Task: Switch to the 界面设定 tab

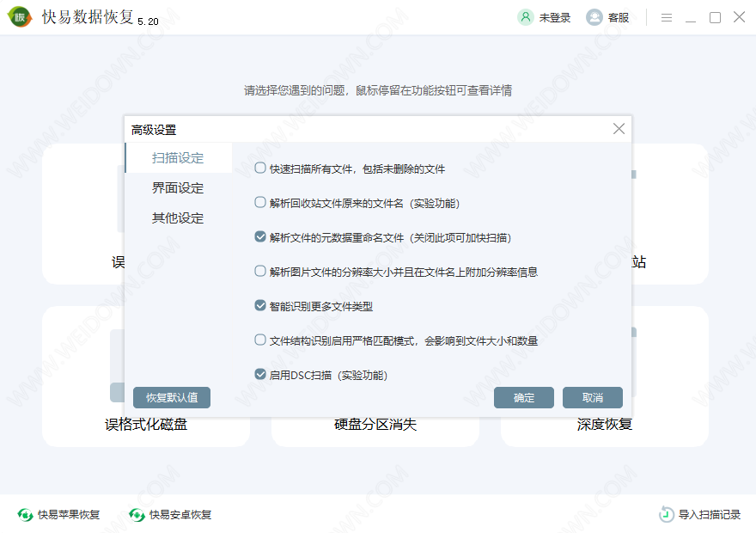Action: (179, 187)
